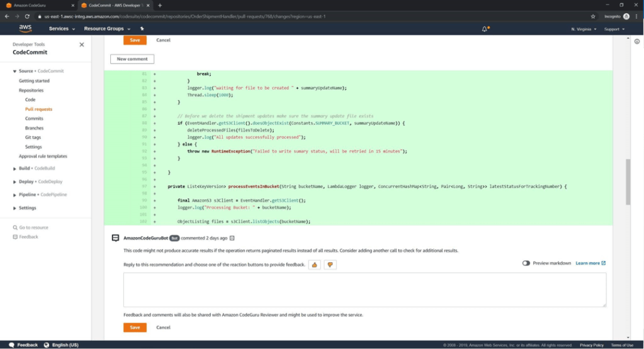Click the browser bookmark star icon
Screen dimensions: 644x349
[593, 16]
